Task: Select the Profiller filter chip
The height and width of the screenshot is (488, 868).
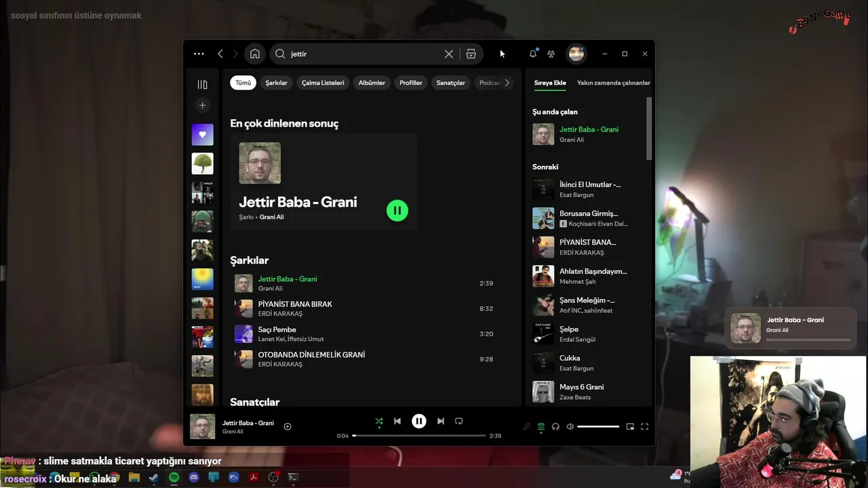Action: 411,83
